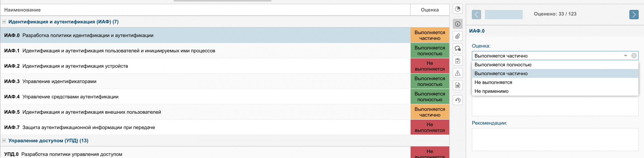Go to previous requirement with left arrow
This screenshot has height=158, width=644.
pos(476,15)
